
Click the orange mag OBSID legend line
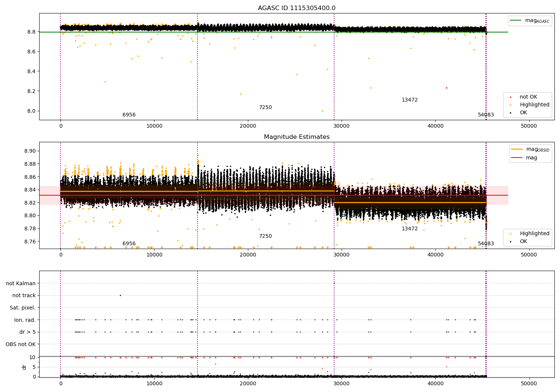point(517,149)
